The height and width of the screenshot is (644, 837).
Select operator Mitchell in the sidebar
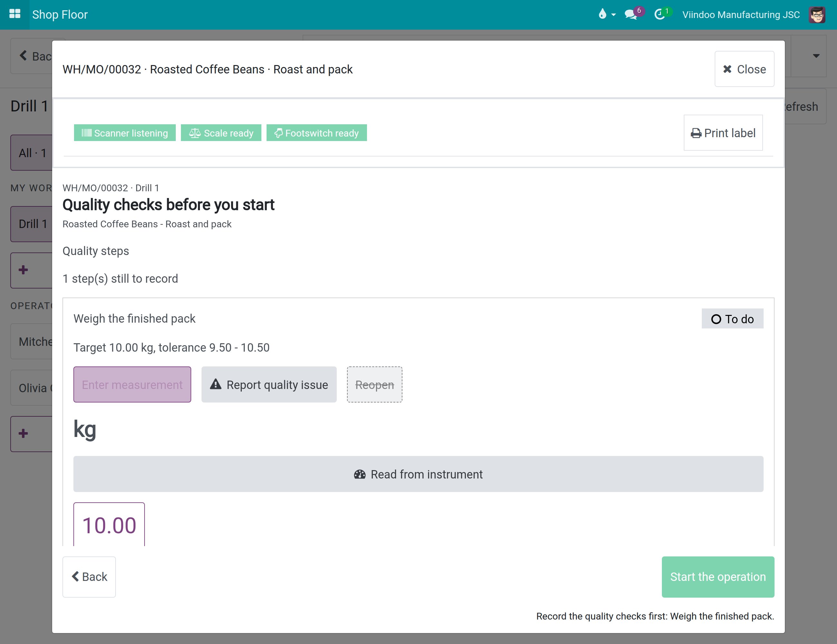tap(32, 341)
